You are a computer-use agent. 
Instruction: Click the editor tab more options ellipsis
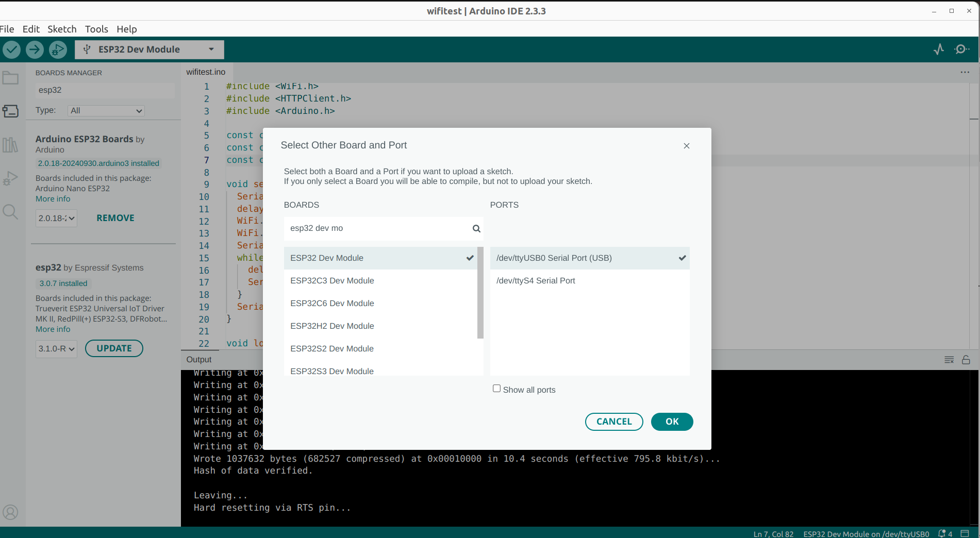point(965,72)
